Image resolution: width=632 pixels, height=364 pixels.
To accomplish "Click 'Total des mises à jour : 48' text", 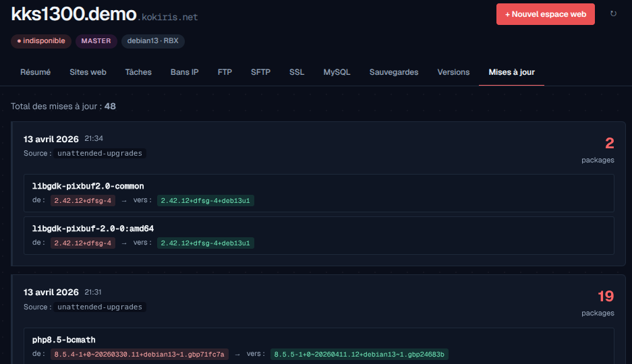I will [x=63, y=107].
